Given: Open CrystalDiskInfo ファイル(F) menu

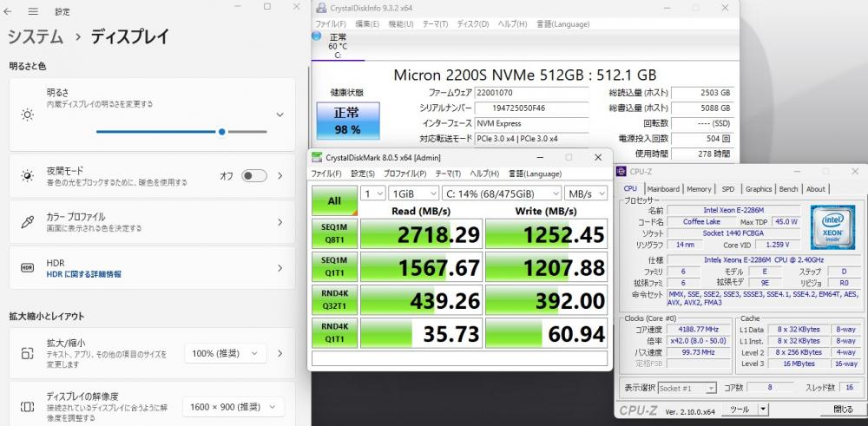Looking at the screenshot, I should (331, 24).
